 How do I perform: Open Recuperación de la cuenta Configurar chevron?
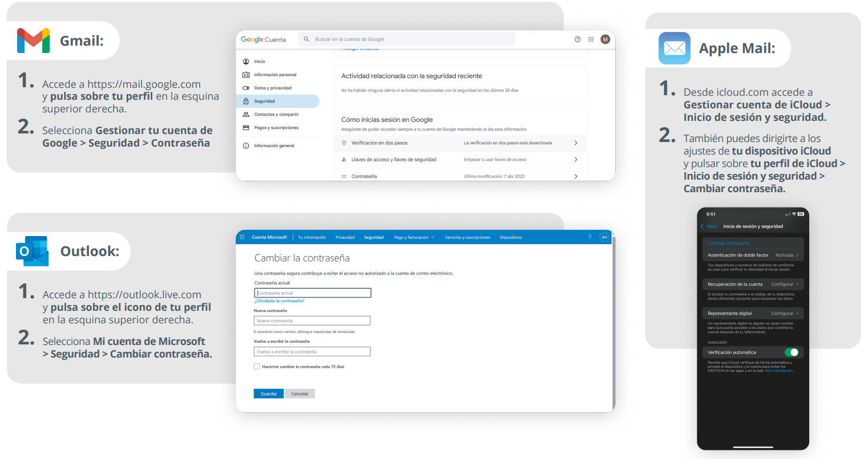(x=797, y=284)
